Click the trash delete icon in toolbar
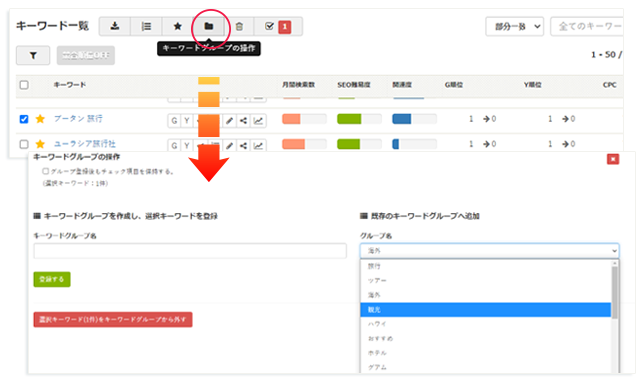Viewport: 644px width, 380px height. pos(239,26)
